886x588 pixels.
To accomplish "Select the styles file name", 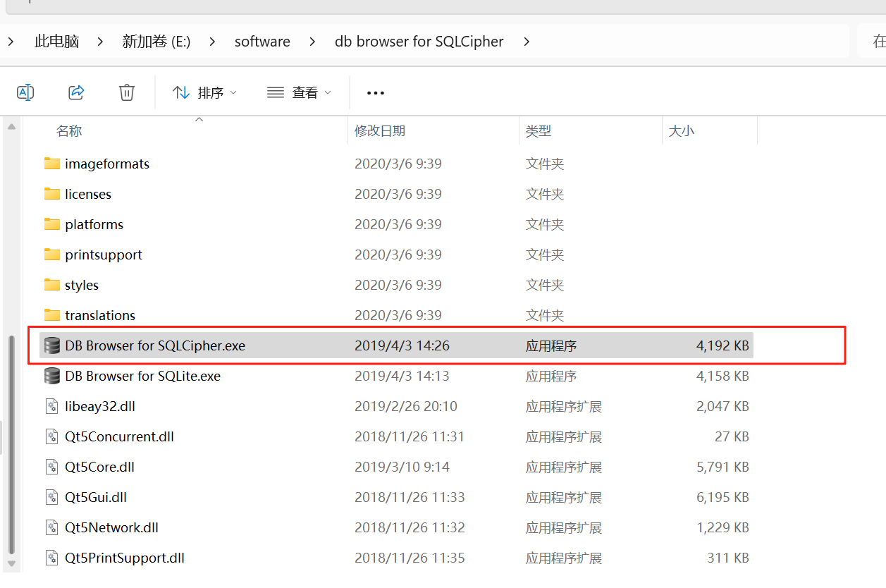I will (x=82, y=285).
